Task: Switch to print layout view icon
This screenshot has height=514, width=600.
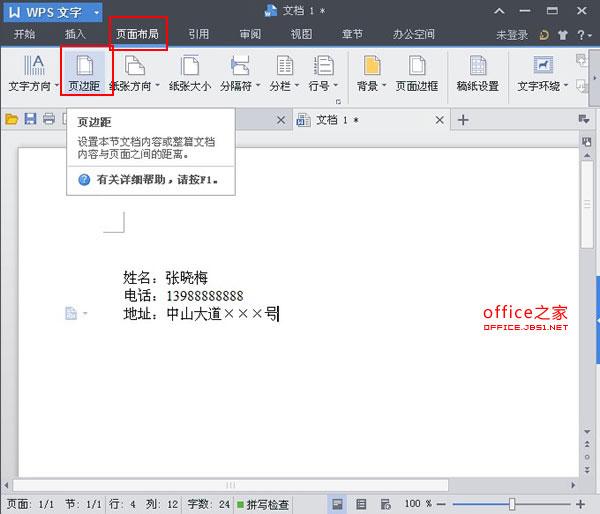Action: [x=337, y=504]
